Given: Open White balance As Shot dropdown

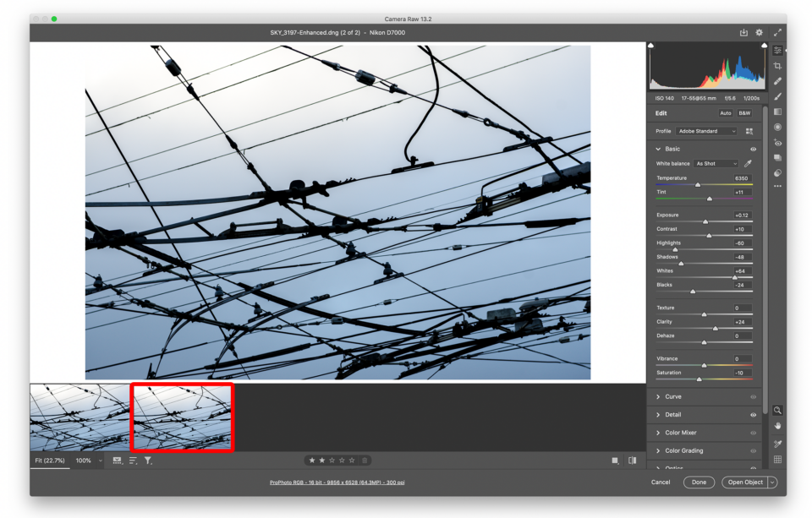Looking at the screenshot, I should pos(716,164).
